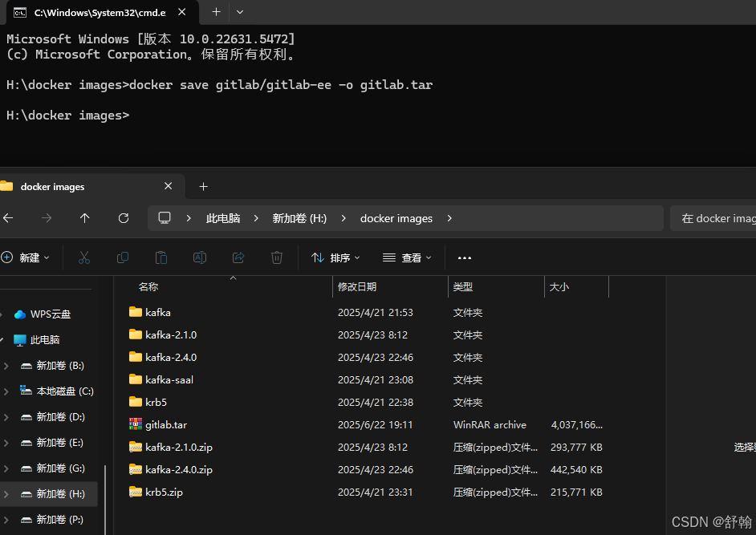Open the 排序 sort dropdown
756x535 pixels.
click(335, 257)
